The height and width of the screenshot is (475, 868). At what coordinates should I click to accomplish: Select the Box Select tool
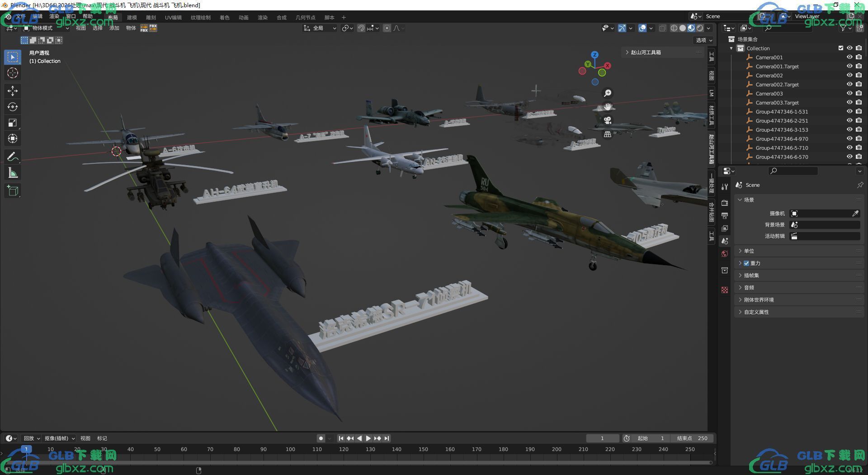[13, 57]
